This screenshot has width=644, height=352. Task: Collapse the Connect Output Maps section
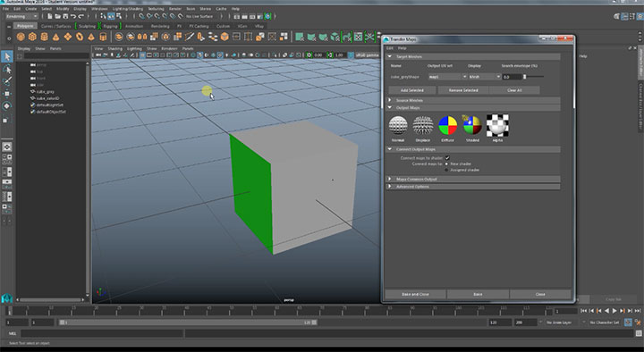click(x=390, y=149)
